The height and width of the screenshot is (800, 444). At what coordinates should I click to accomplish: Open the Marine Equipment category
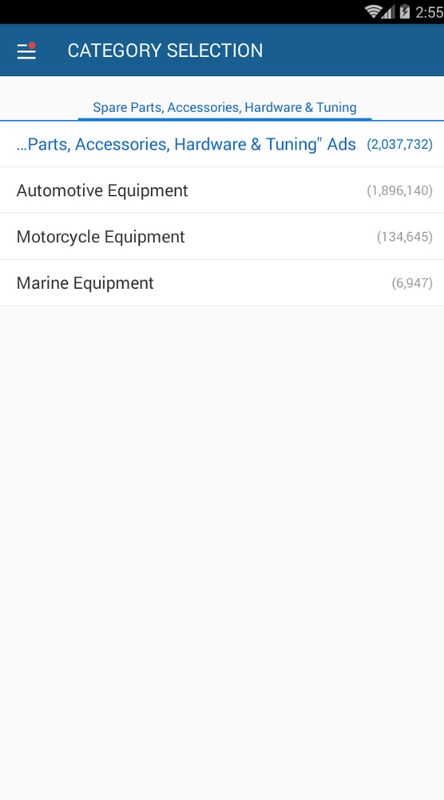click(222, 283)
